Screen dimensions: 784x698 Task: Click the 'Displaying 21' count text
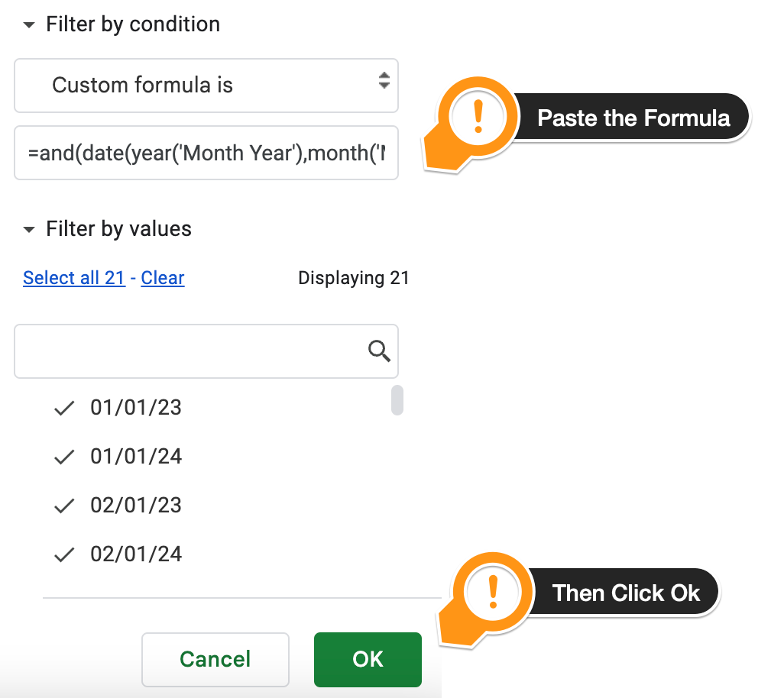[354, 278]
